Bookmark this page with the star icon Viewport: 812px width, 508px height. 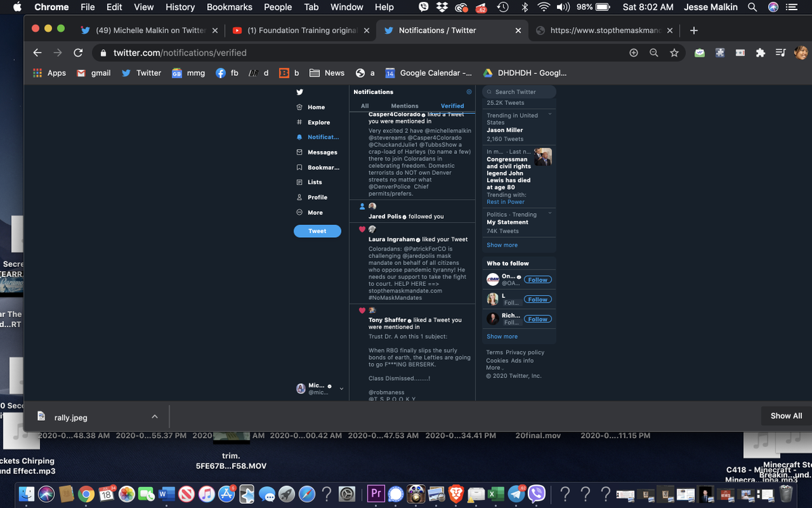pyautogui.click(x=674, y=53)
